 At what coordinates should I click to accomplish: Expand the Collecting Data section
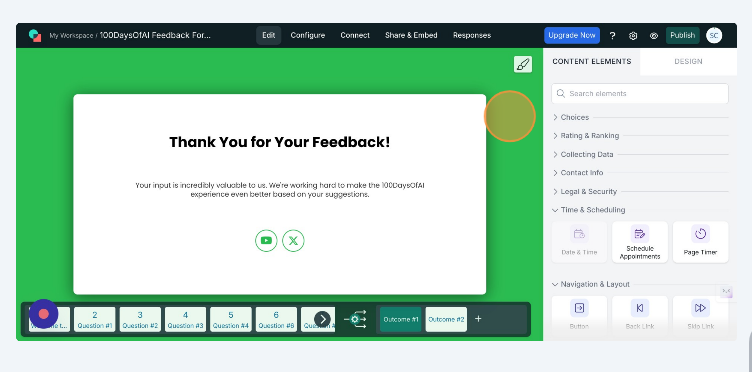(x=583, y=154)
